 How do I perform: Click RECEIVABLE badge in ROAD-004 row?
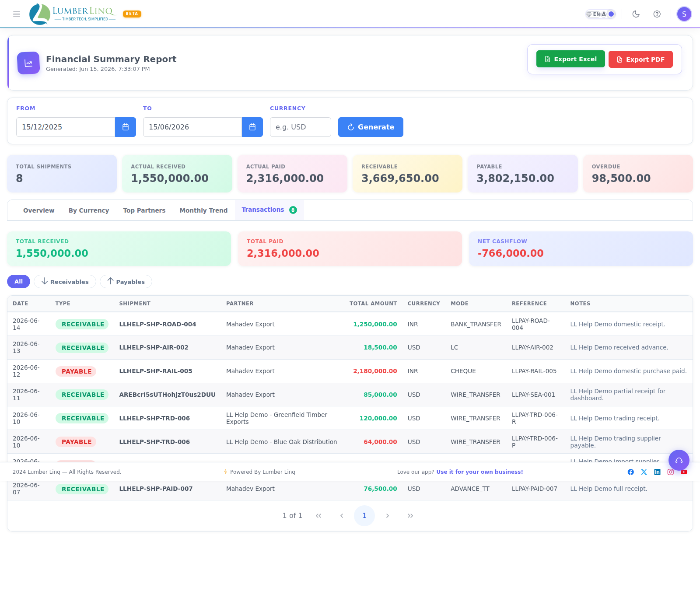tap(82, 324)
